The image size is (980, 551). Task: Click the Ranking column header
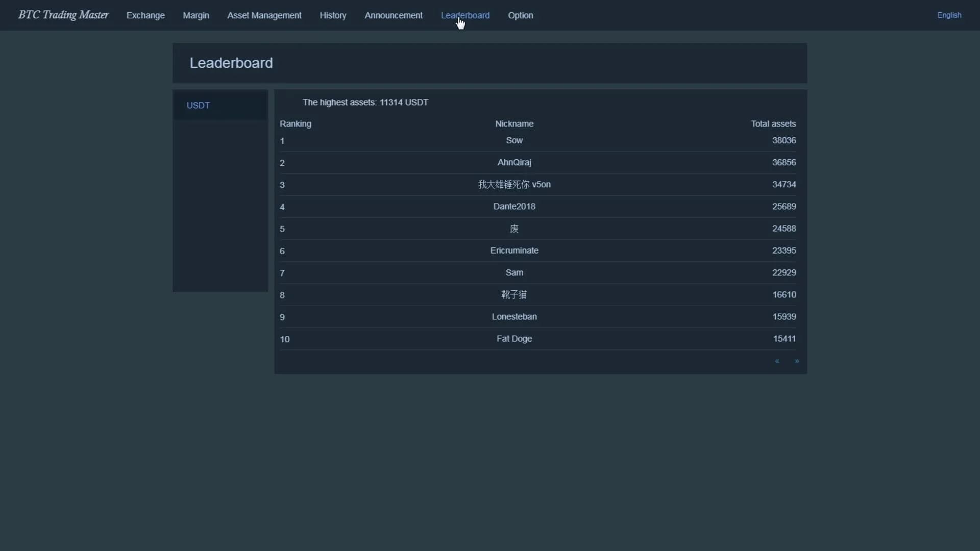pyautogui.click(x=295, y=123)
